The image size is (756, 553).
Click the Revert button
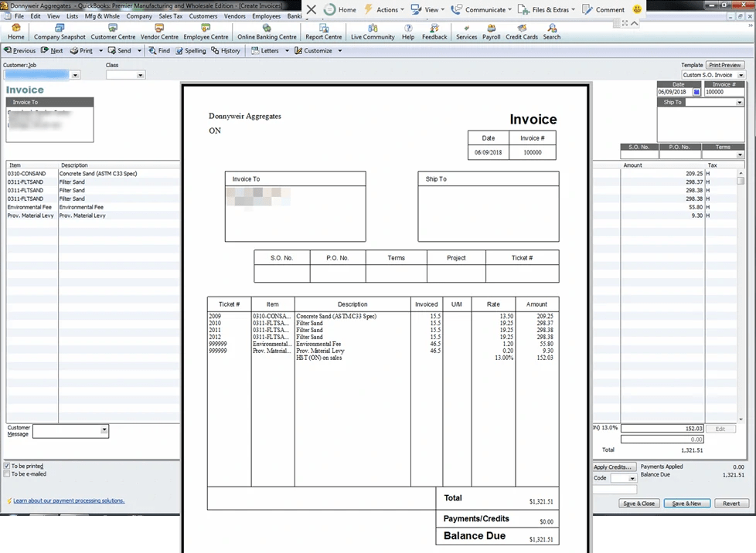pyautogui.click(x=731, y=504)
